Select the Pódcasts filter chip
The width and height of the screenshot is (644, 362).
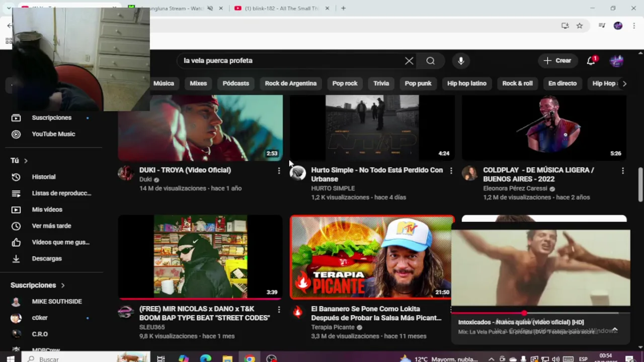236,83
